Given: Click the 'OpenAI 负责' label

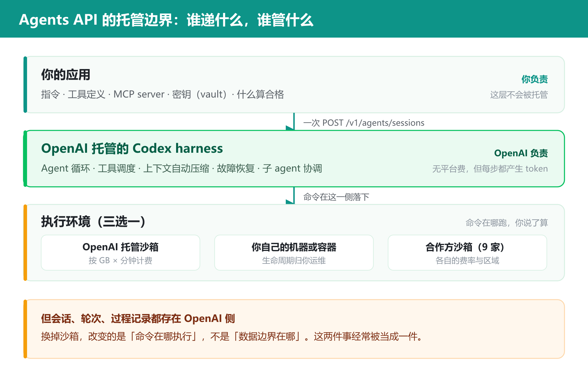Looking at the screenshot, I should click(521, 153).
